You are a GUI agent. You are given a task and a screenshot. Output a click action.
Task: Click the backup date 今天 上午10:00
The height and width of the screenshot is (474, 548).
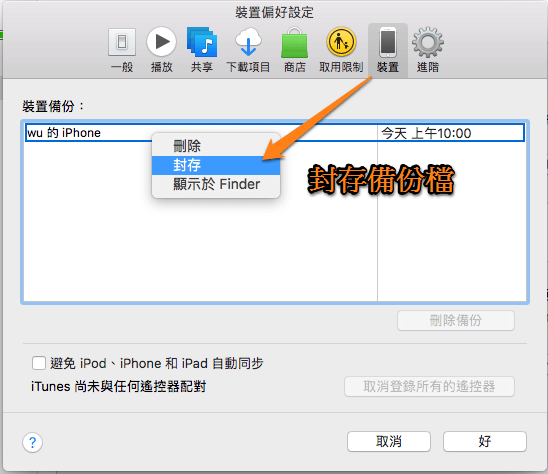[426, 133]
